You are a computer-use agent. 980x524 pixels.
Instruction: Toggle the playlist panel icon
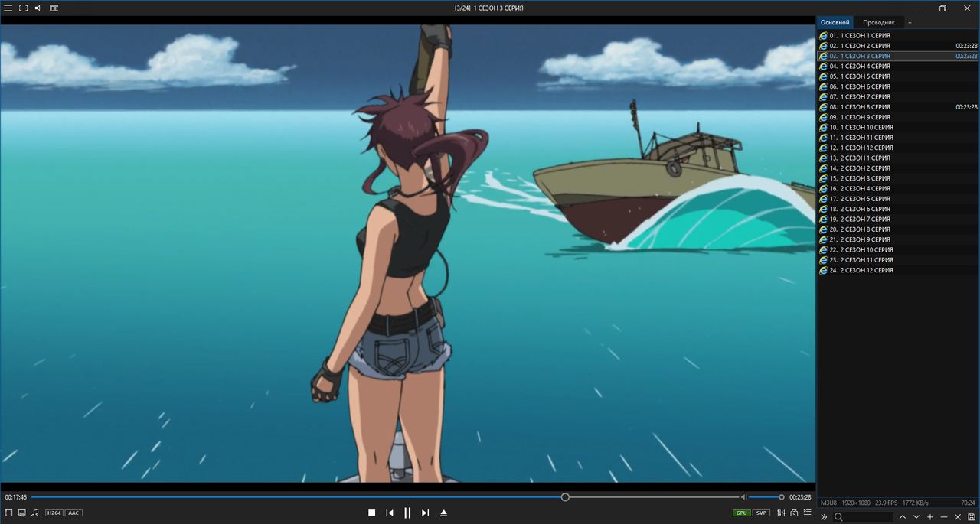(x=807, y=513)
